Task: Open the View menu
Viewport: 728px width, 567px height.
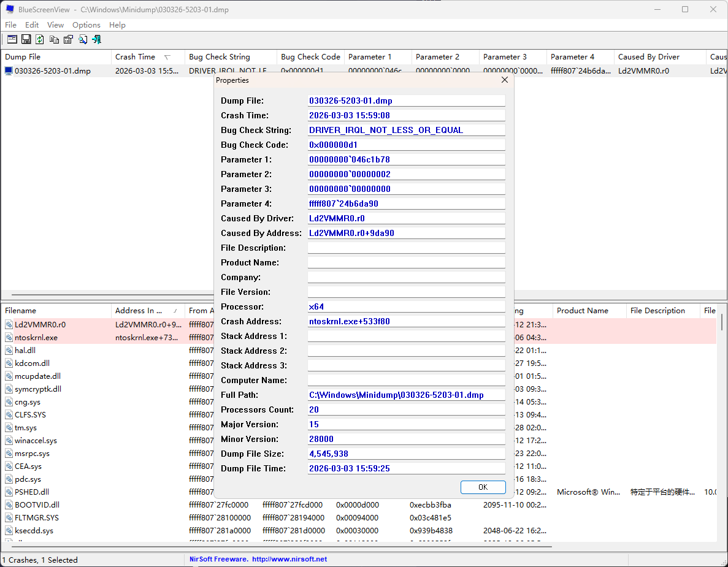Action: (x=55, y=25)
